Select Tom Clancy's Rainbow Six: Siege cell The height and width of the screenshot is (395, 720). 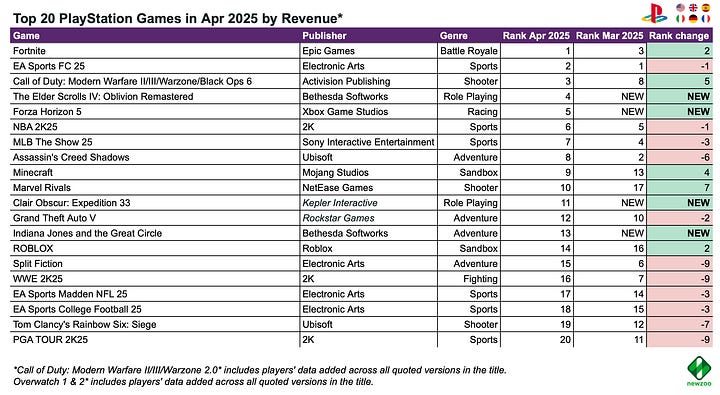pos(155,324)
